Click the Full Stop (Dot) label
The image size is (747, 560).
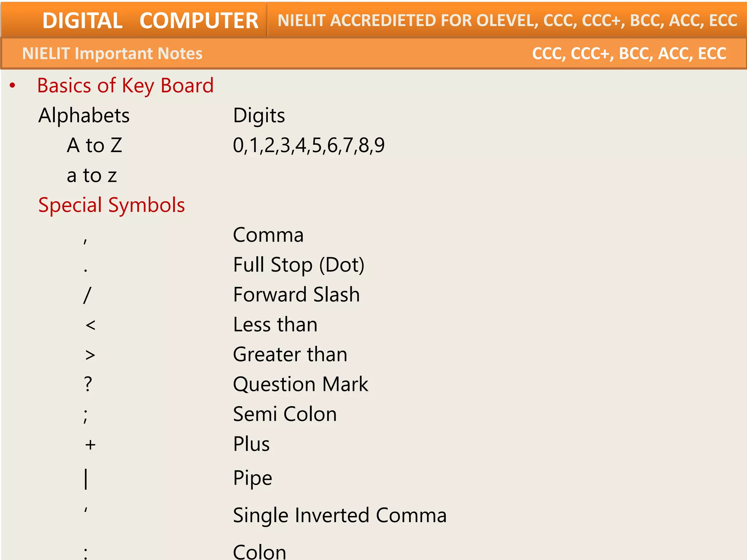click(x=299, y=265)
